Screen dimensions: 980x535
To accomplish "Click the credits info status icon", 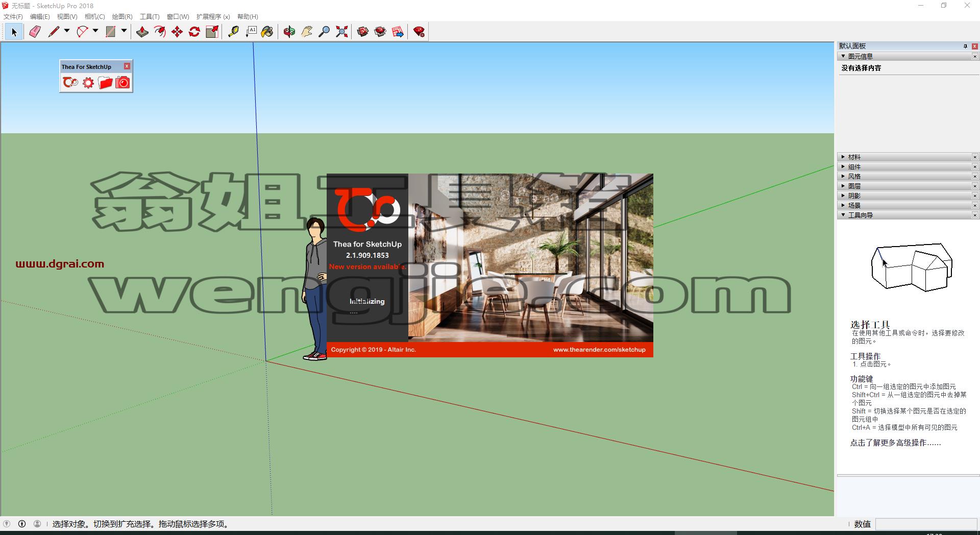I will pos(22,524).
